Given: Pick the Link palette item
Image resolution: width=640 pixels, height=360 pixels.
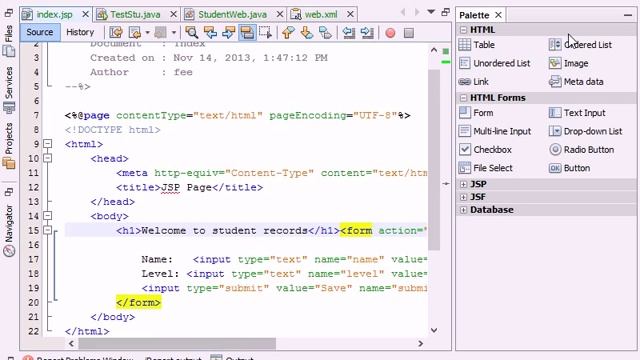Looking at the screenshot, I should click(473, 82).
